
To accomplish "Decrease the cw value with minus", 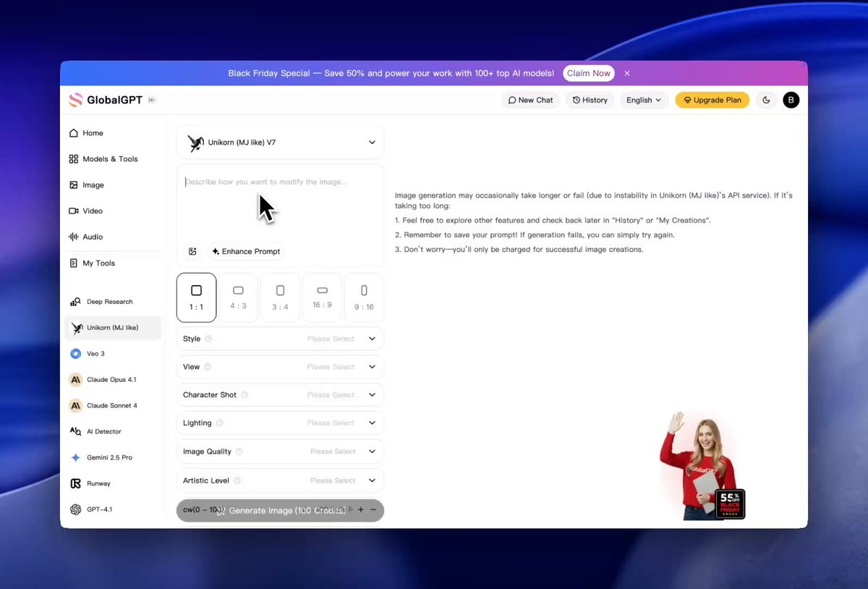I will pyautogui.click(x=373, y=510).
